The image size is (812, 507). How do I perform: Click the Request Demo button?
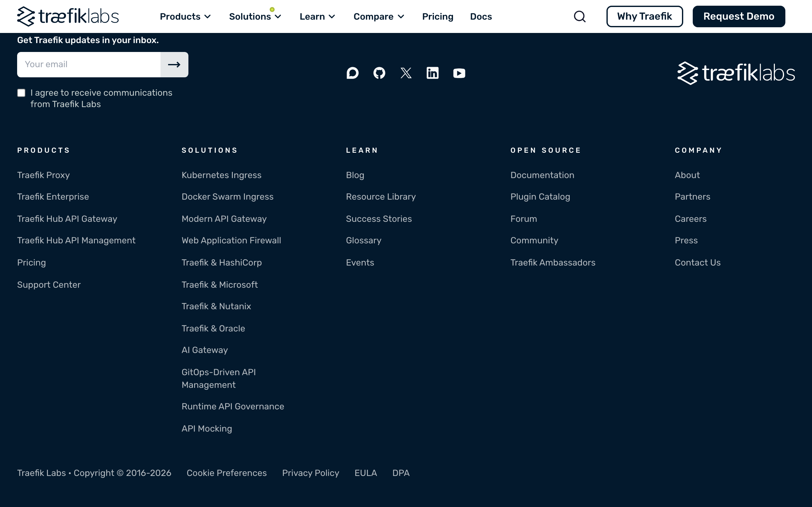[x=738, y=16]
